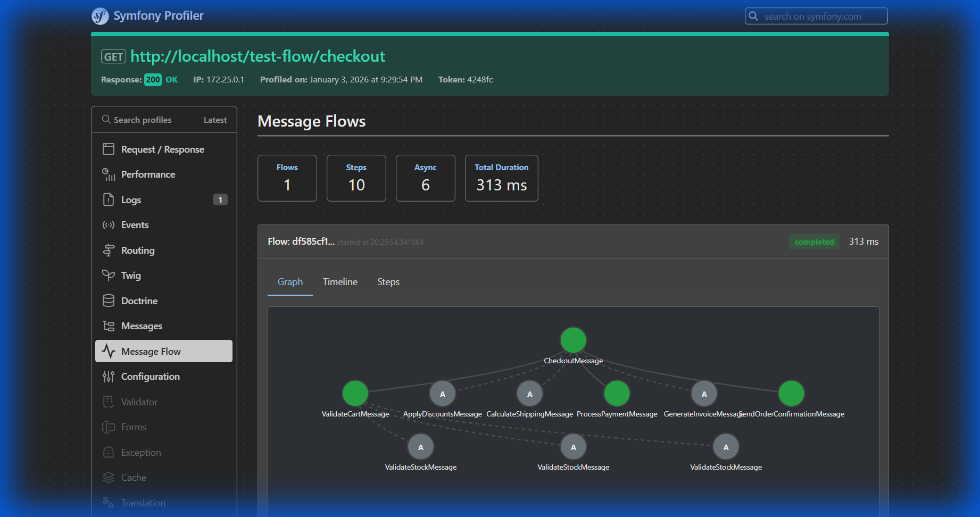Open the Validator panel
980x517 pixels.
coord(139,402)
